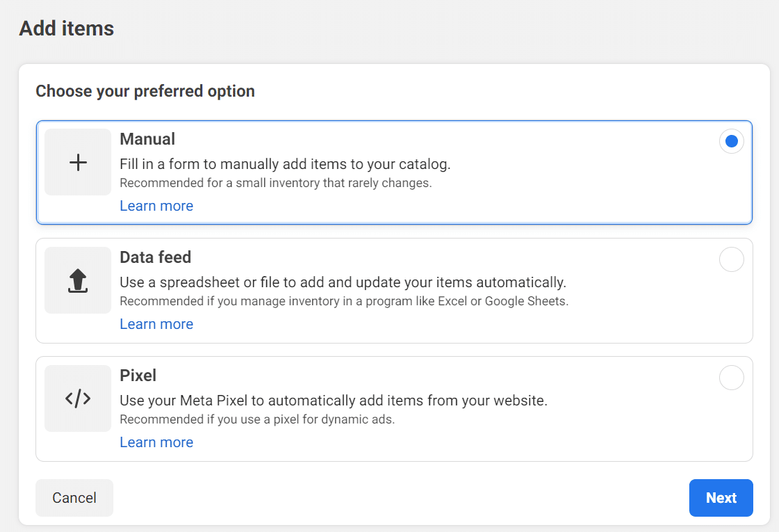The image size is (779, 532).
Task: Select the Manual radio button
Action: click(x=731, y=142)
